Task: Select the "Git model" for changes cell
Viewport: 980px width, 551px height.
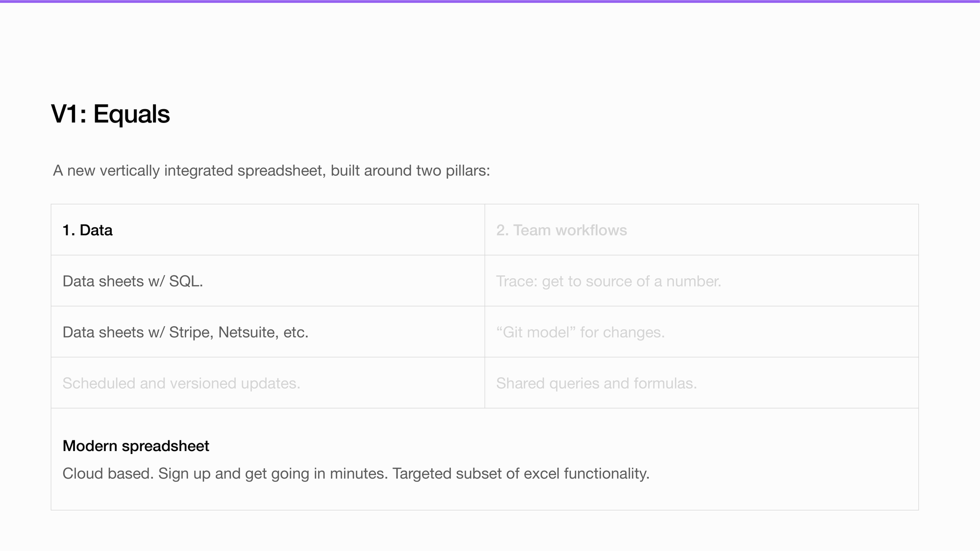Action: [580, 332]
